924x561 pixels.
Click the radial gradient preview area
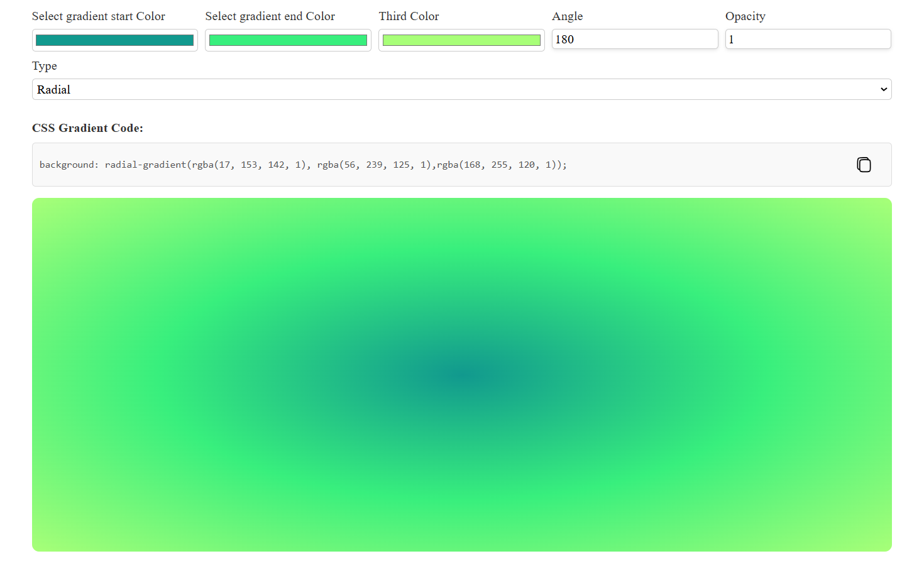tap(462, 374)
